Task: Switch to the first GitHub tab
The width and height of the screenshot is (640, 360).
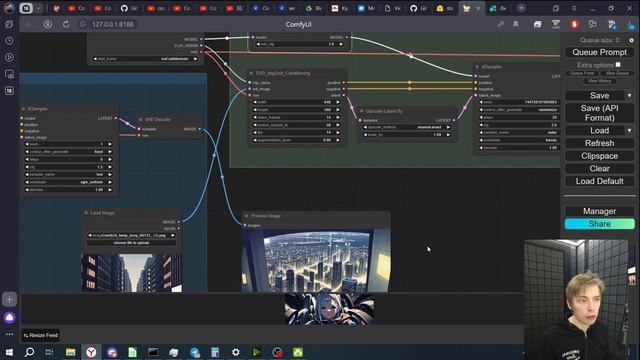Action: pyautogui.click(x=130, y=8)
